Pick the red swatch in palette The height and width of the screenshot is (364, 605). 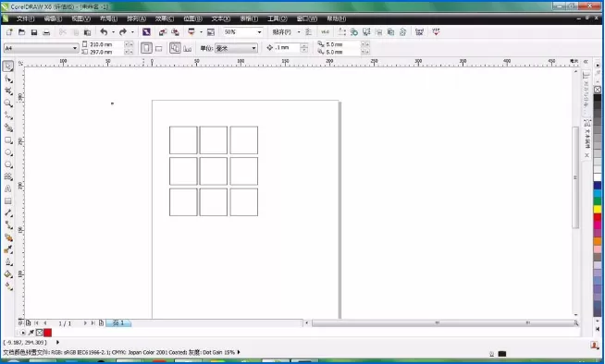click(x=598, y=218)
